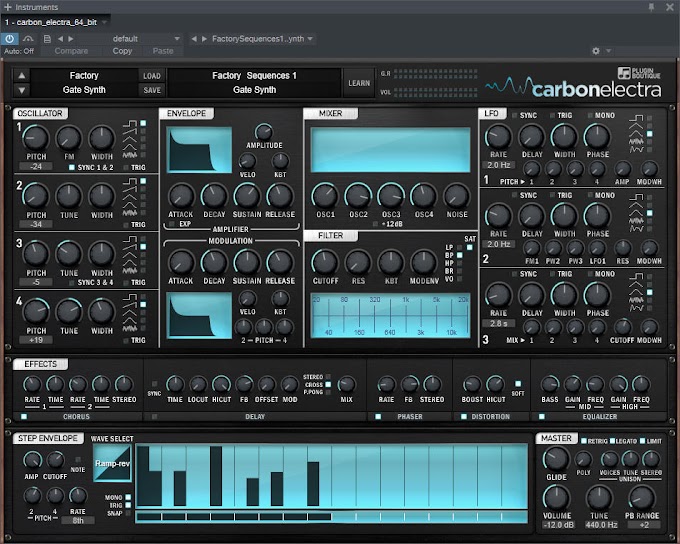Pin the Instruments window

[x=651, y=7]
